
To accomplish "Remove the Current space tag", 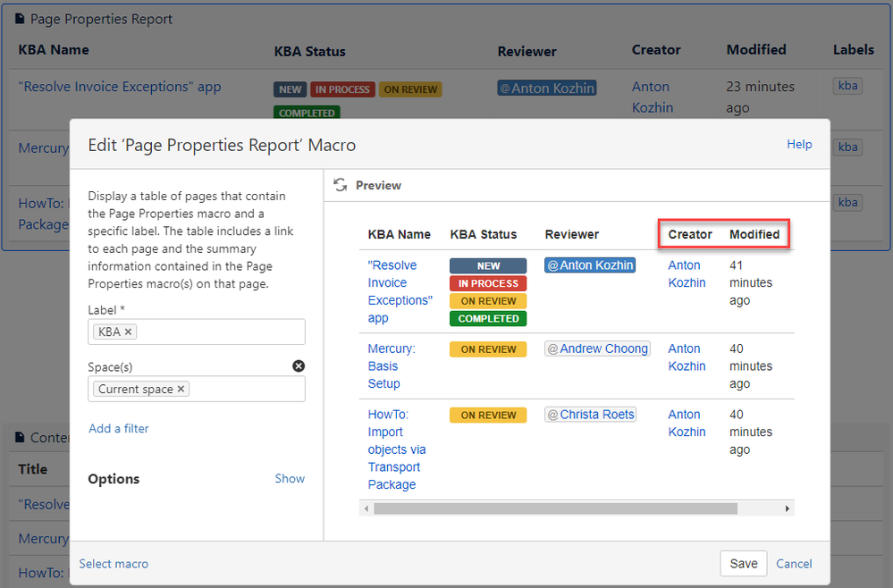I will click(x=181, y=389).
